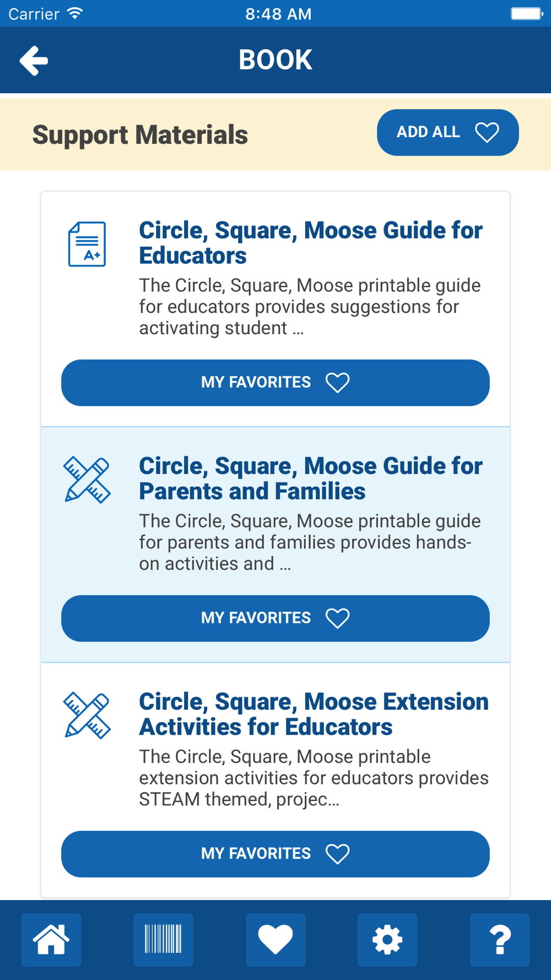
Task: Click the heart icon inside ADD ALL button
Action: click(x=487, y=132)
